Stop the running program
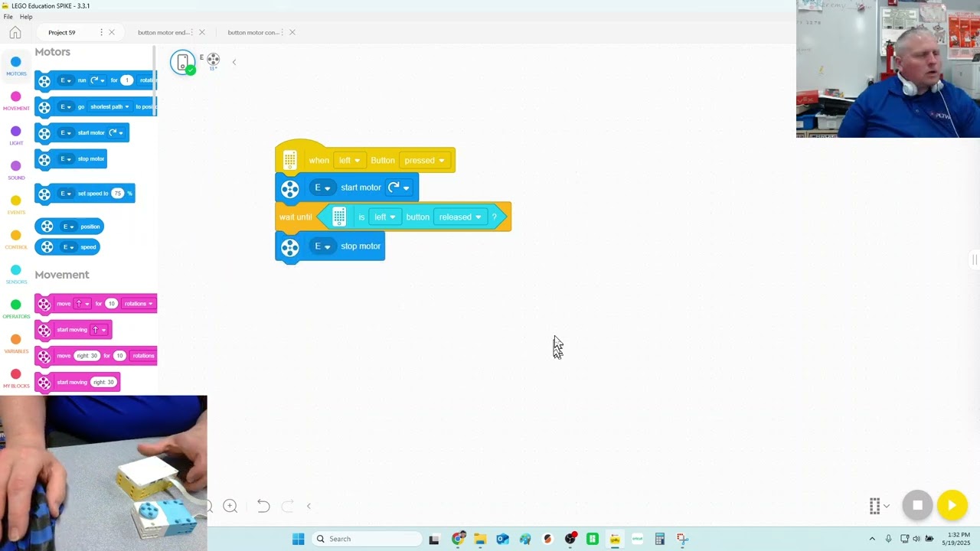Image resolution: width=980 pixels, height=551 pixels. 917,505
